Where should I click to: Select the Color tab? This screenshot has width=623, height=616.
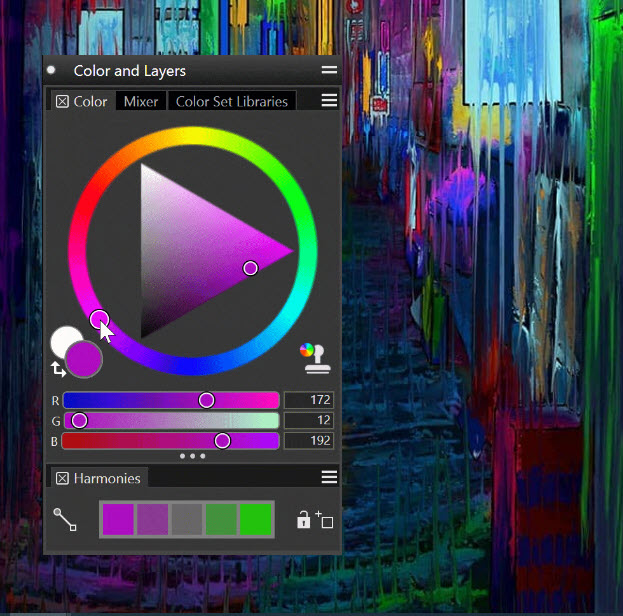[x=90, y=102]
